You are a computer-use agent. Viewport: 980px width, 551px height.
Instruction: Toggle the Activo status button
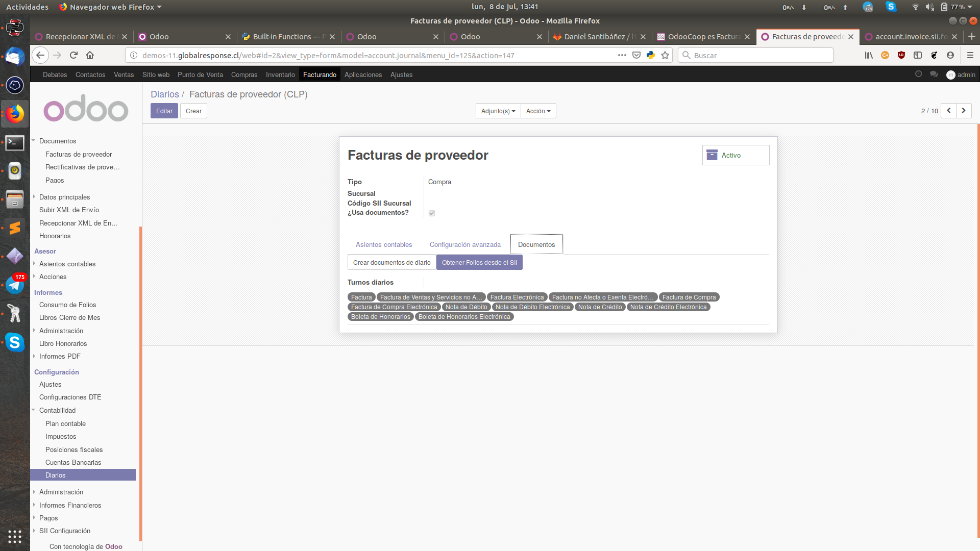pos(735,155)
